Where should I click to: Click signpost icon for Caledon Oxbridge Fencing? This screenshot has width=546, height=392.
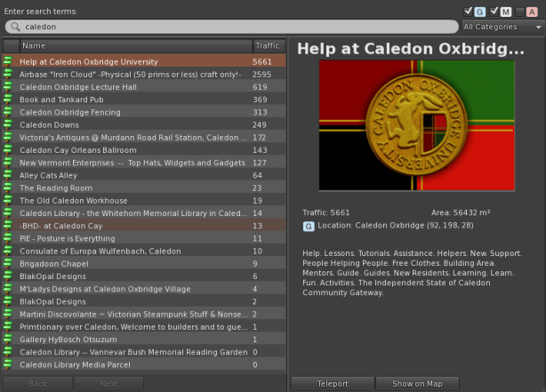[8, 112]
